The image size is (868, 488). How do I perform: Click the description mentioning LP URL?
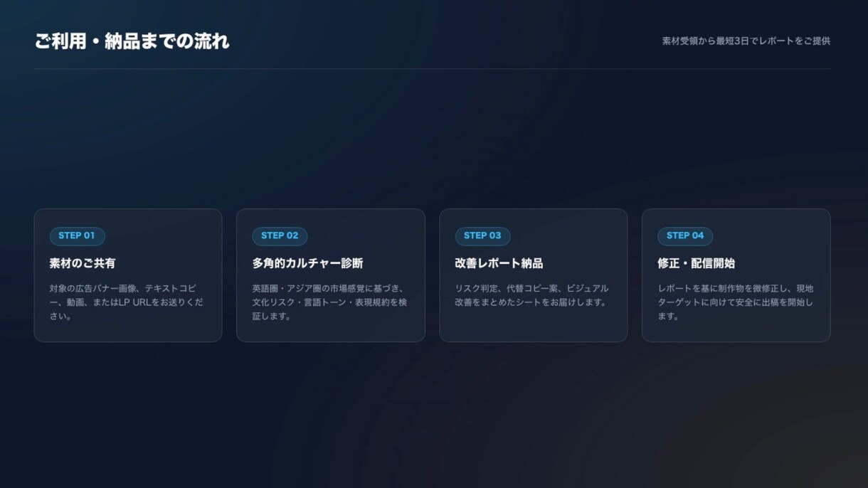pos(127,302)
